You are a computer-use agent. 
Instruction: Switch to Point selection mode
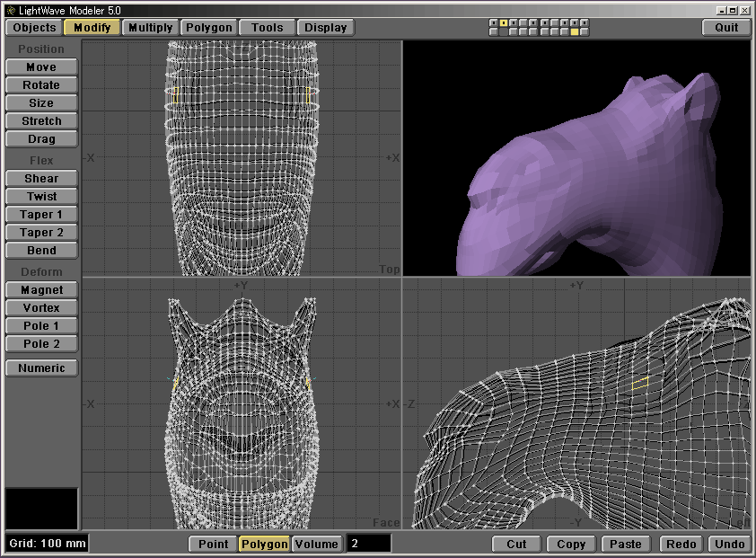213,544
